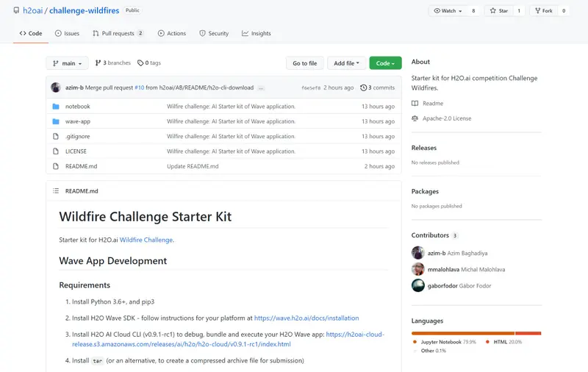Open the Readme link in About

[428, 104]
